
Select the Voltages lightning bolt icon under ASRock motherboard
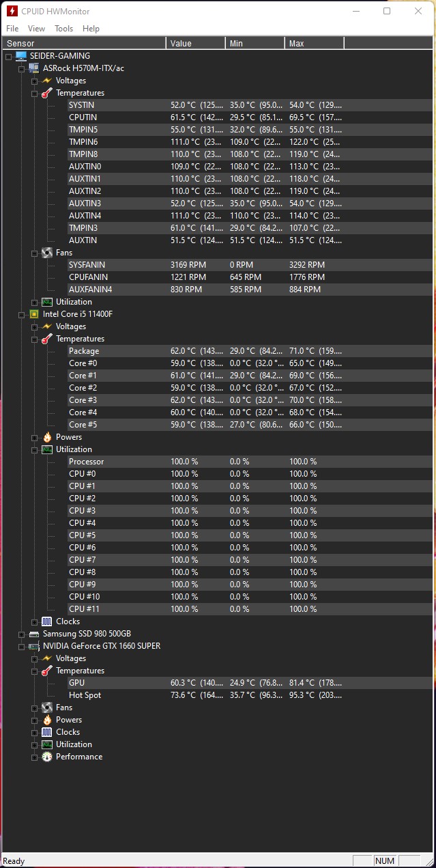coord(46,81)
